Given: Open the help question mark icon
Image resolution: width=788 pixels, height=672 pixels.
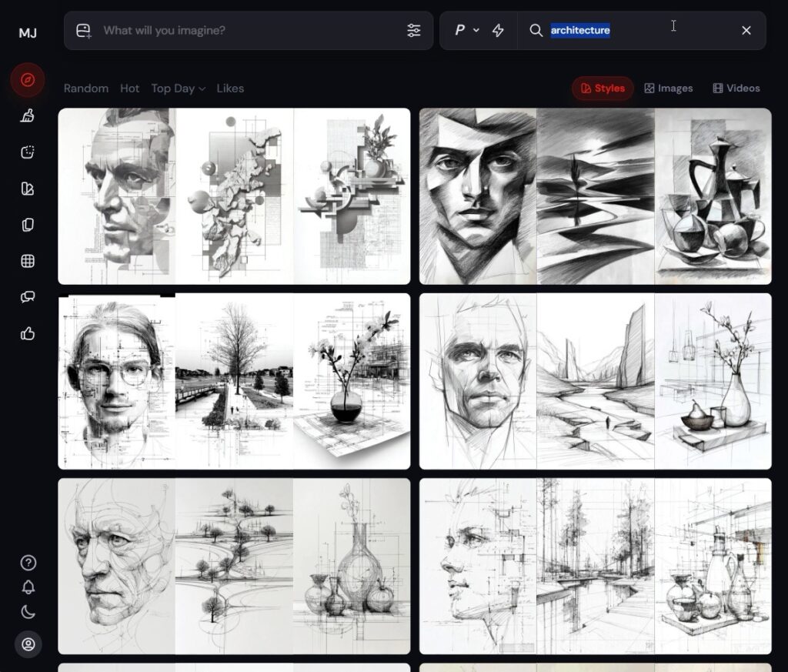Looking at the screenshot, I should tap(28, 563).
